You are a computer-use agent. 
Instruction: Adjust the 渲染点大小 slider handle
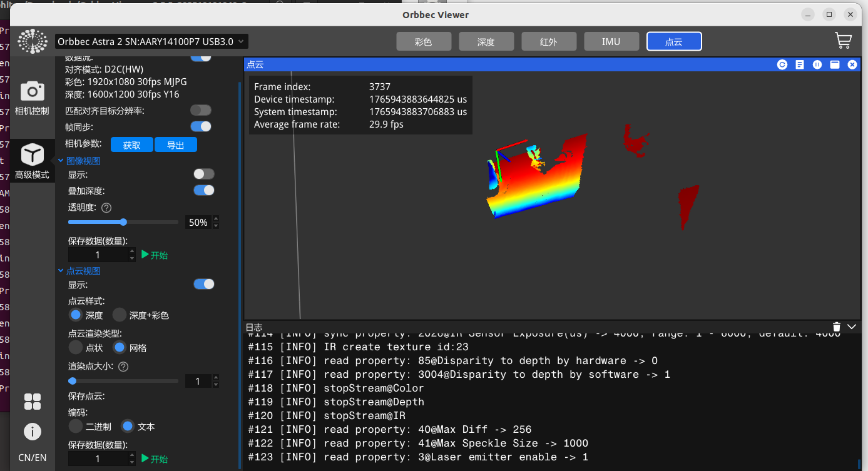pos(73,381)
